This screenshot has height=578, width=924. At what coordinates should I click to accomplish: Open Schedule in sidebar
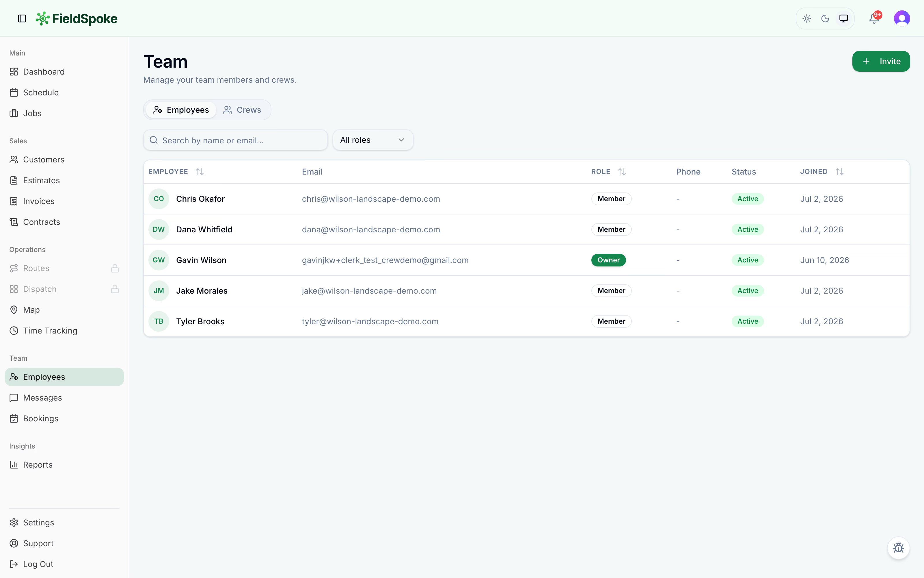64,92
